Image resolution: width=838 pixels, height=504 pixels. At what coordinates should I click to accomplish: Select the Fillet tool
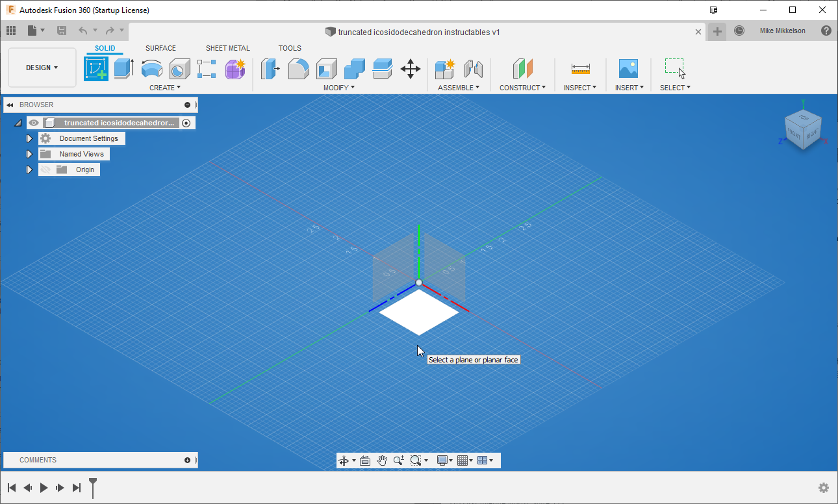click(298, 68)
